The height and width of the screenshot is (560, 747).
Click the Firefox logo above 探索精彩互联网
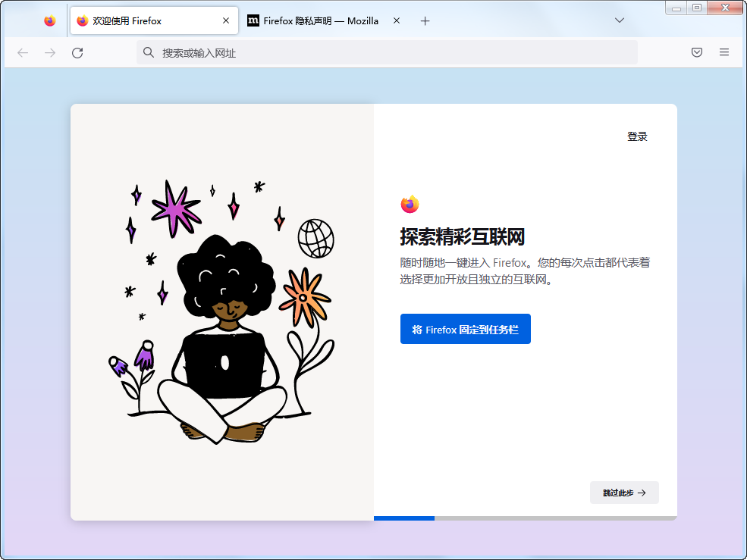(x=410, y=204)
